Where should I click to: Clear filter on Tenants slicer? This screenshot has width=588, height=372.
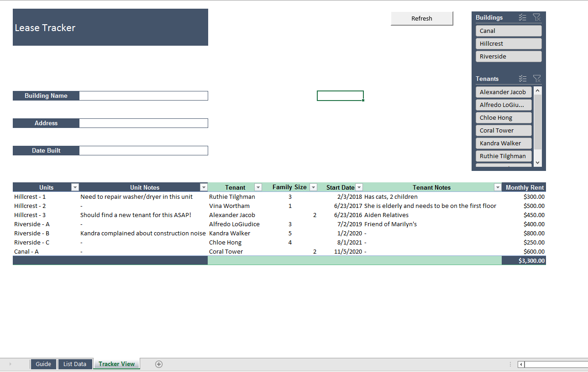coord(537,79)
